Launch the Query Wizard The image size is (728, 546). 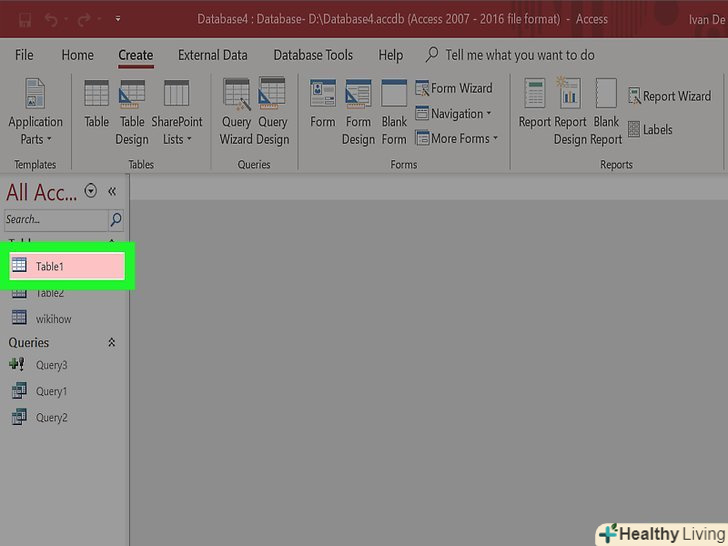click(x=236, y=112)
